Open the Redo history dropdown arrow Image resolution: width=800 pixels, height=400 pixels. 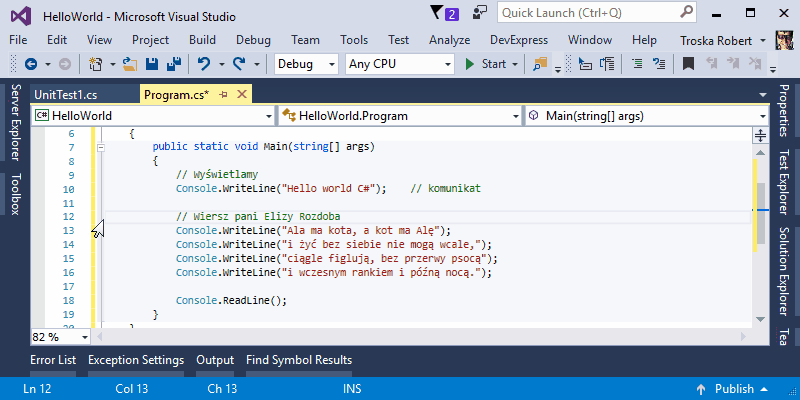(257, 64)
